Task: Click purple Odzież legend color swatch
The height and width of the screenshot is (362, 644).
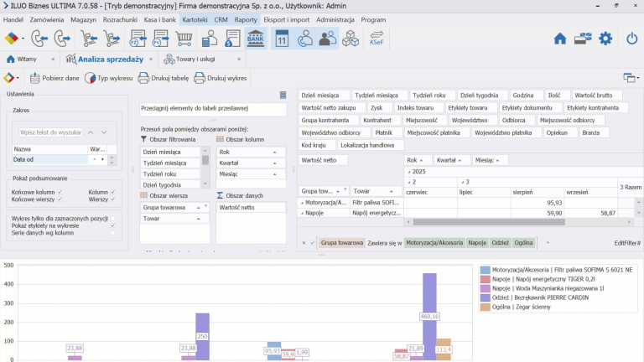Action: 486,297
